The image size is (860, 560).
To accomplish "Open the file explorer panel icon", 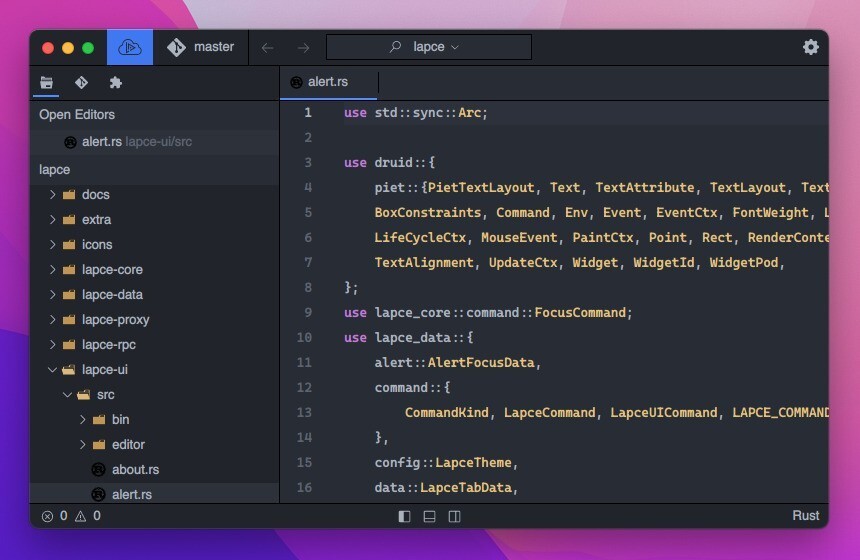I will [46, 83].
